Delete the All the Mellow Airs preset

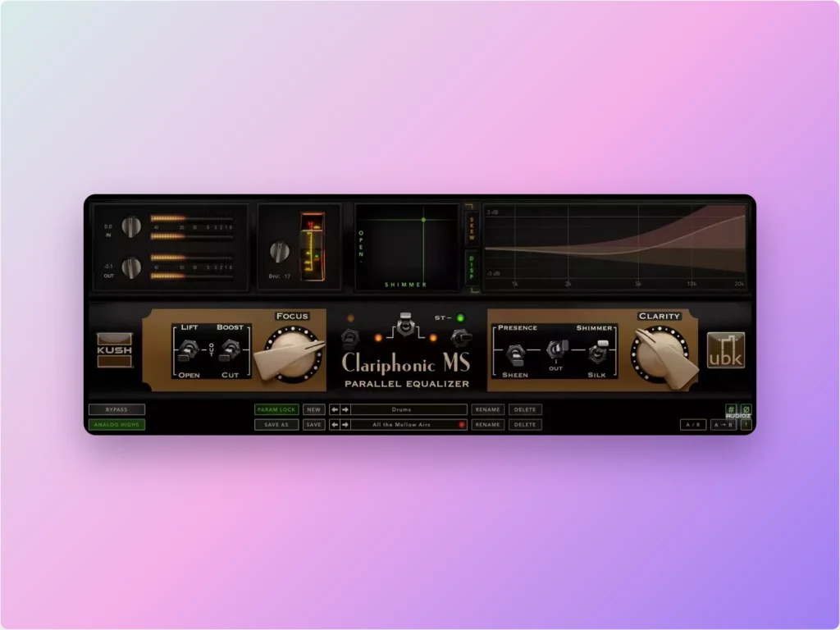pos(525,425)
